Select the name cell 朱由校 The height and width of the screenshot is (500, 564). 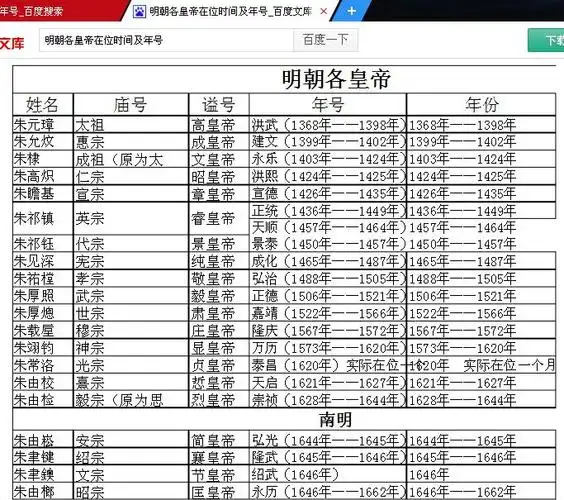[x=43, y=382]
